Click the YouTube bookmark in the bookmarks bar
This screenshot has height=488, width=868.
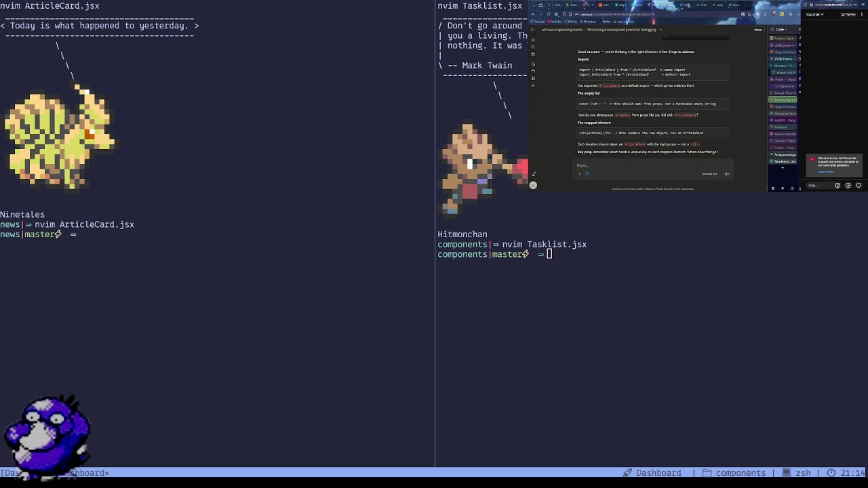pyautogui.click(x=555, y=22)
